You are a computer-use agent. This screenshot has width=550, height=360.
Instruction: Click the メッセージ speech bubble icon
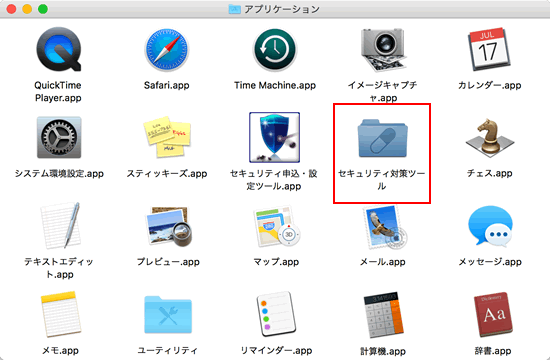[x=490, y=226]
